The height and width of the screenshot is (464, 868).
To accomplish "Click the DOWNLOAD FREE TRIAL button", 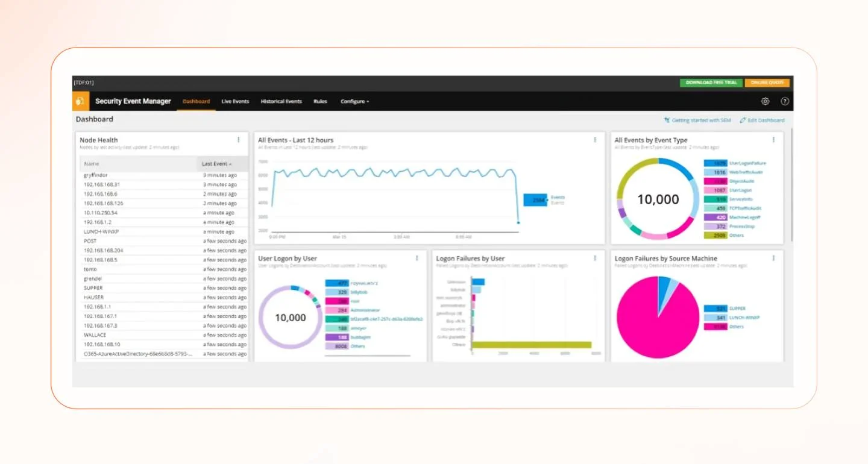I will pyautogui.click(x=711, y=82).
